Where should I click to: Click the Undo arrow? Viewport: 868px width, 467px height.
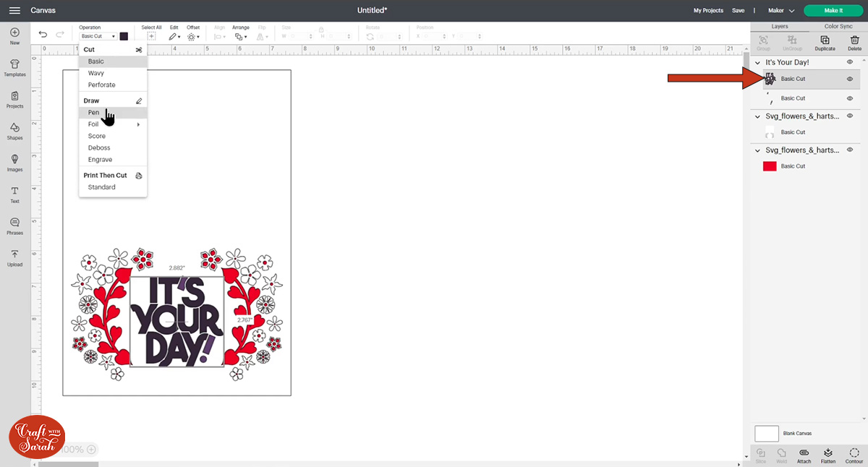[42, 33]
